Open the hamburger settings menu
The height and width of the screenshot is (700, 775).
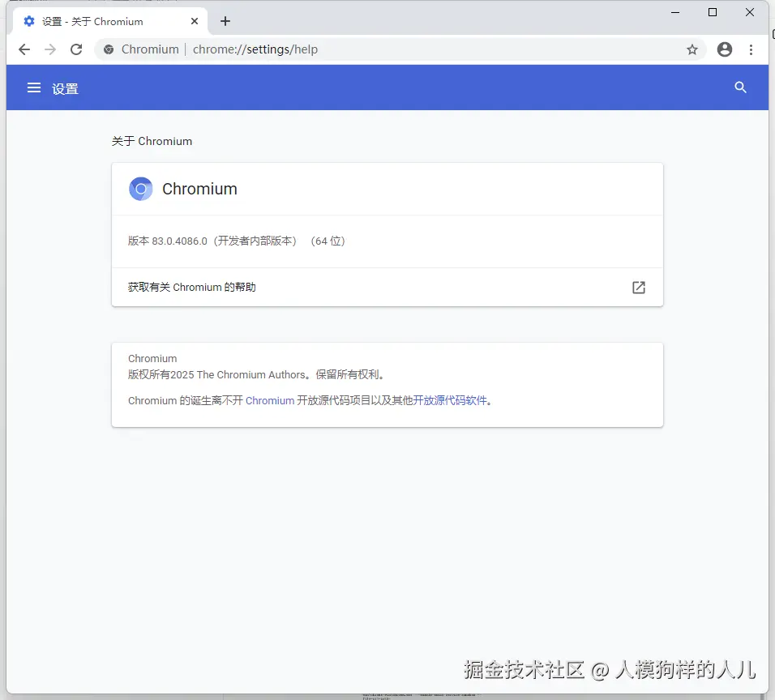(33, 88)
